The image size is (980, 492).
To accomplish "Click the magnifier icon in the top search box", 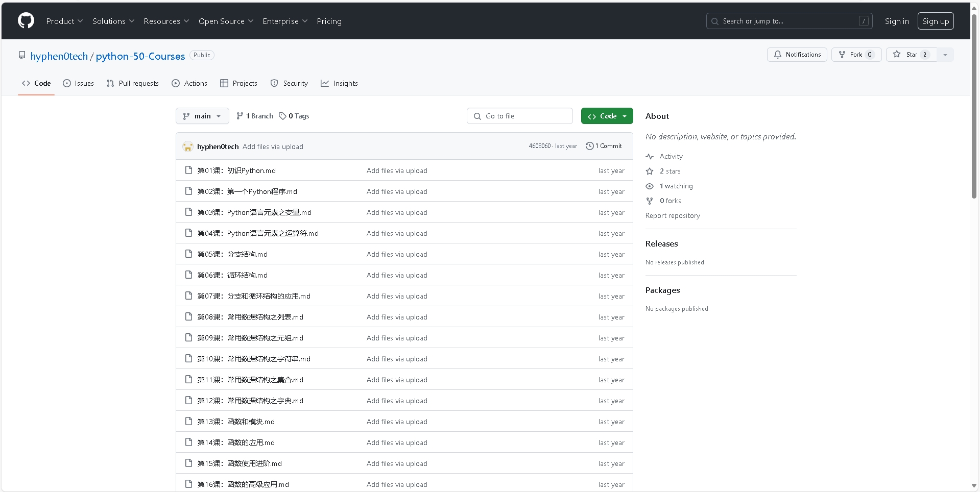I will click(715, 21).
